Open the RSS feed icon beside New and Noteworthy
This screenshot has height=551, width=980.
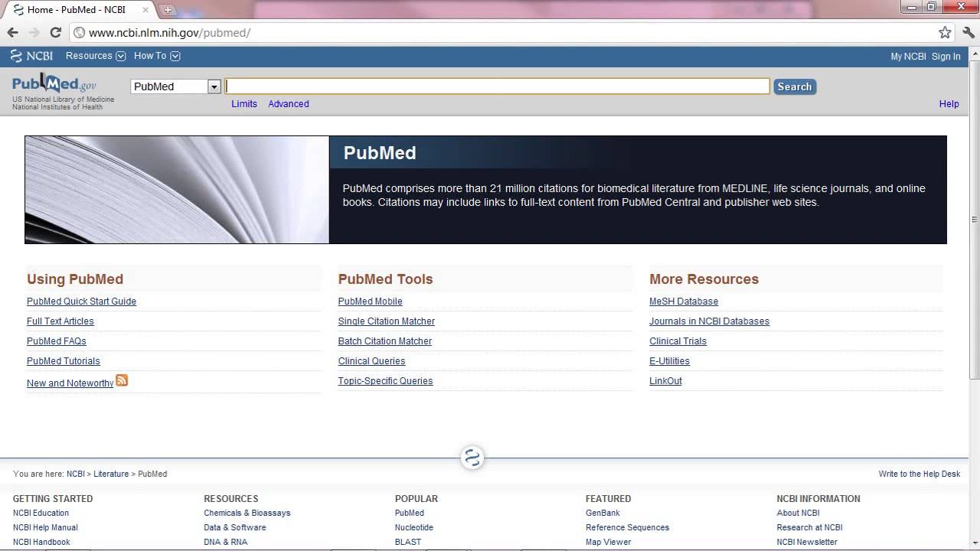(122, 380)
